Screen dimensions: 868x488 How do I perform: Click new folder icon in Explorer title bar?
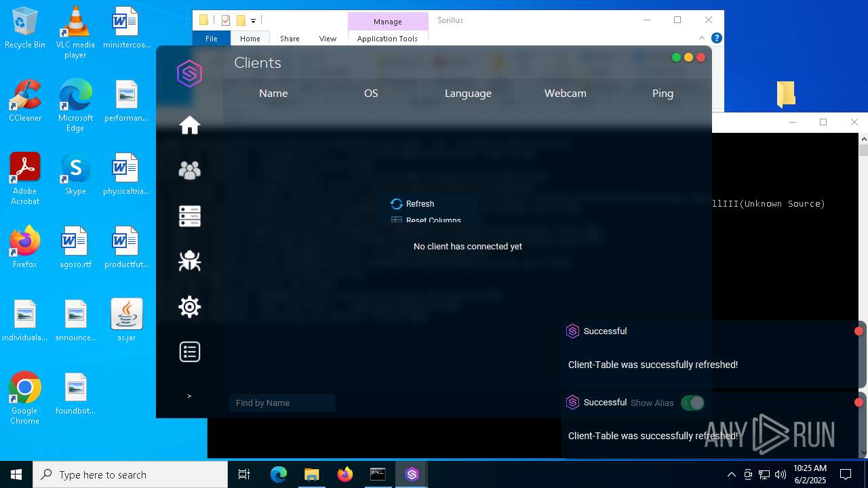pos(241,20)
